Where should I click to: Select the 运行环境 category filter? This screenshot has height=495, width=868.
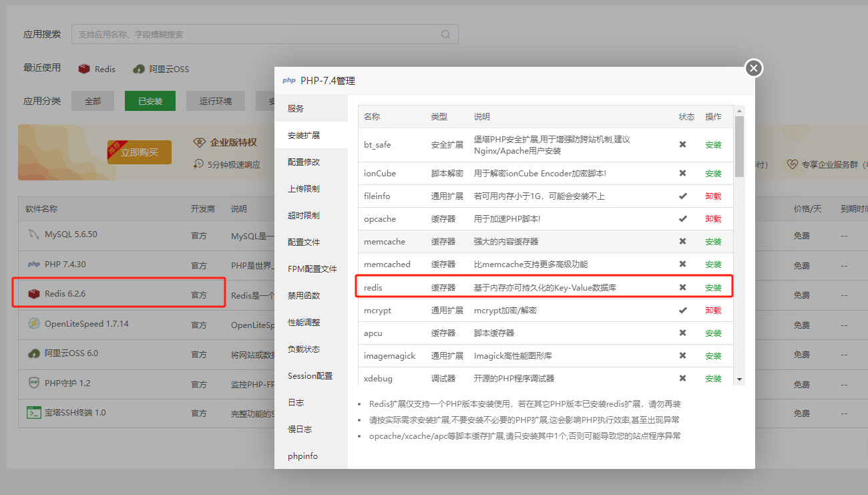click(216, 101)
